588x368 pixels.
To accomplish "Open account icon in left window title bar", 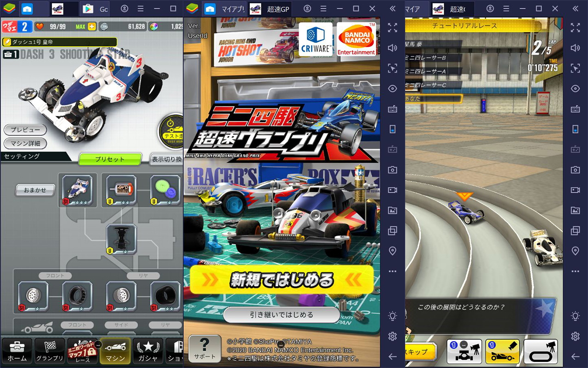I will pos(125,9).
